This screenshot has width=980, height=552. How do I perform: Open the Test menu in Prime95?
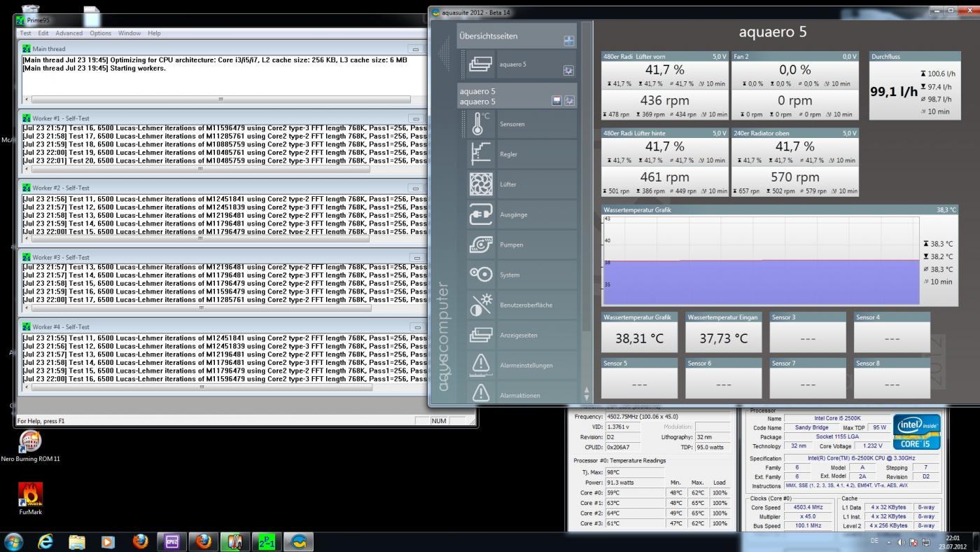point(26,33)
